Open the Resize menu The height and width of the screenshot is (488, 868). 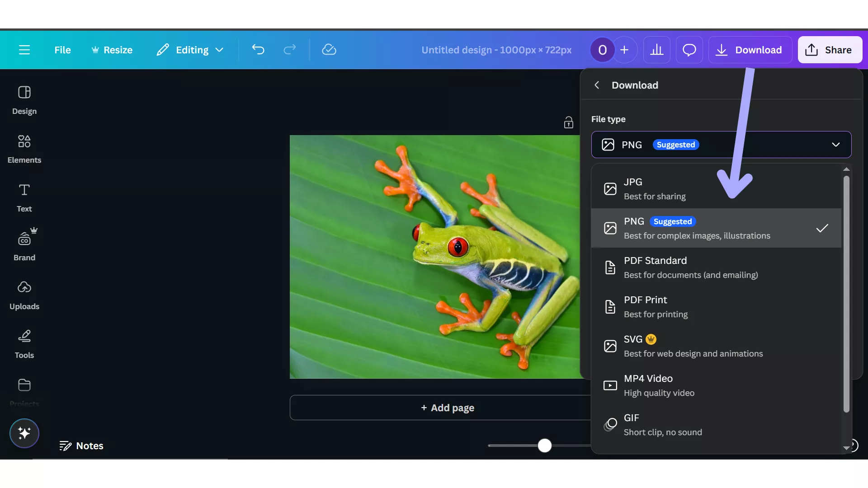(x=112, y=50)
